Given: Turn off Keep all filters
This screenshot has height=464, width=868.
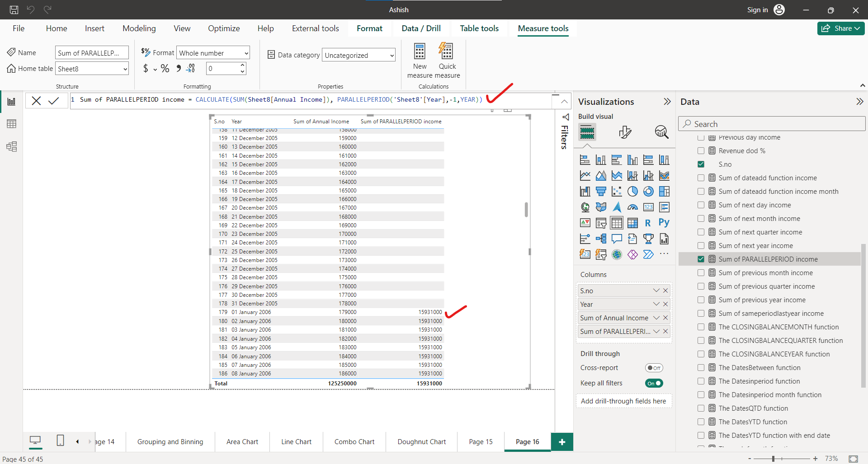Looking at the screenshot, I should click(x=654, y=383).
